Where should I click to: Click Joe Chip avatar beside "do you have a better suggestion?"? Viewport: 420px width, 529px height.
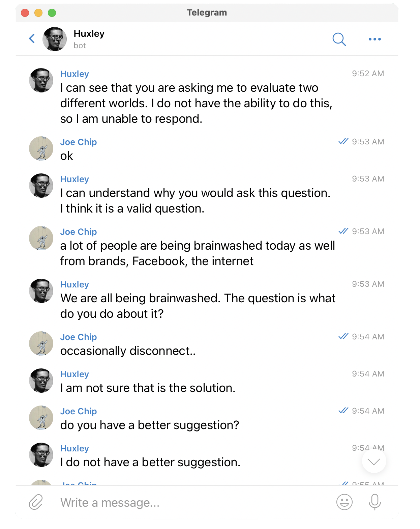point(41,418)
